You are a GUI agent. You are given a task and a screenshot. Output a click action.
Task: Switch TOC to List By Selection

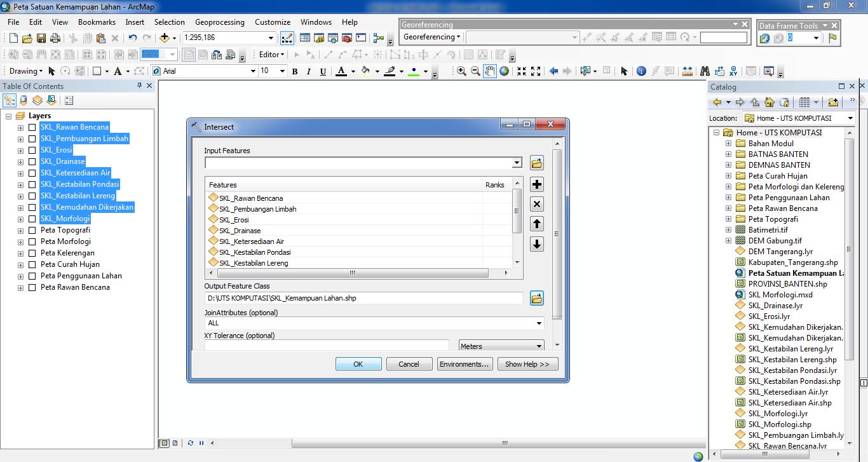tap(51, 100)
